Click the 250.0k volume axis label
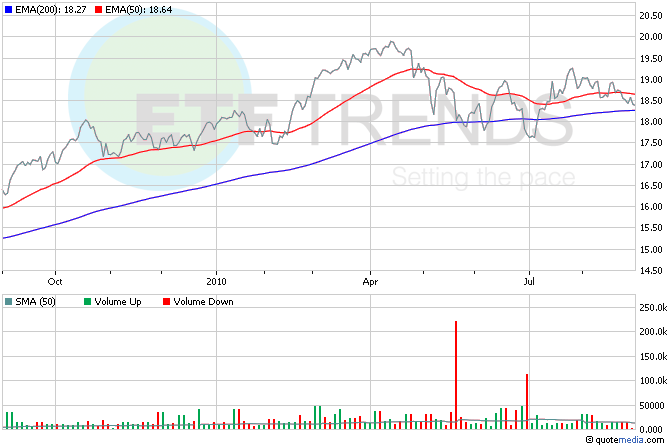The height and width of the screenshot is (447, 670). [x=653, y=308]
